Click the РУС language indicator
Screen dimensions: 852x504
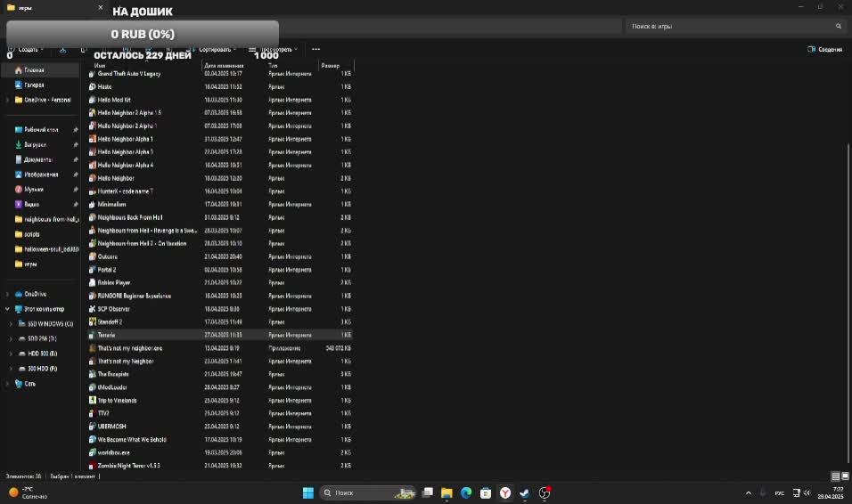pos(779,493)
